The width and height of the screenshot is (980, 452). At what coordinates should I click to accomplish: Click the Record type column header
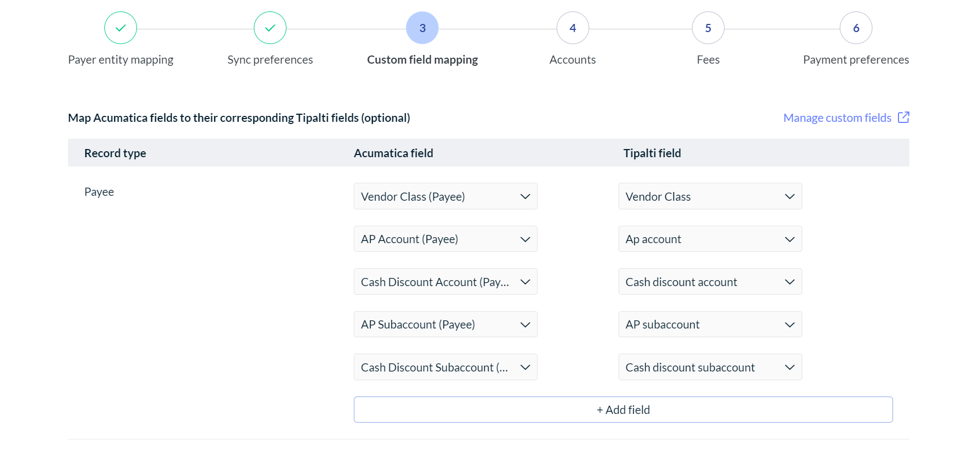pos(115,153)
